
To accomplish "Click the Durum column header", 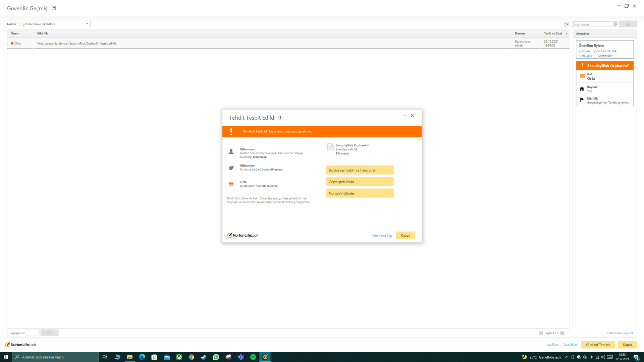I will (x=520, y=34).
